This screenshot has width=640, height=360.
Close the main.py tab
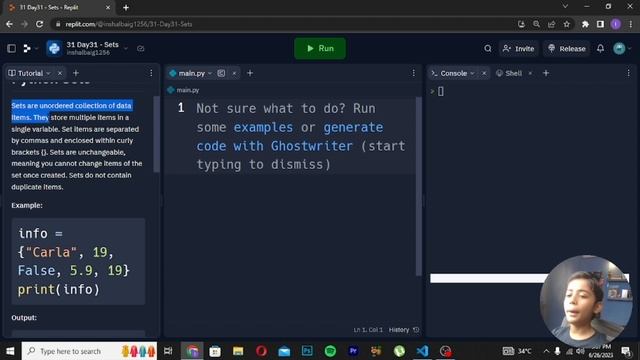(x=234, y=73)
